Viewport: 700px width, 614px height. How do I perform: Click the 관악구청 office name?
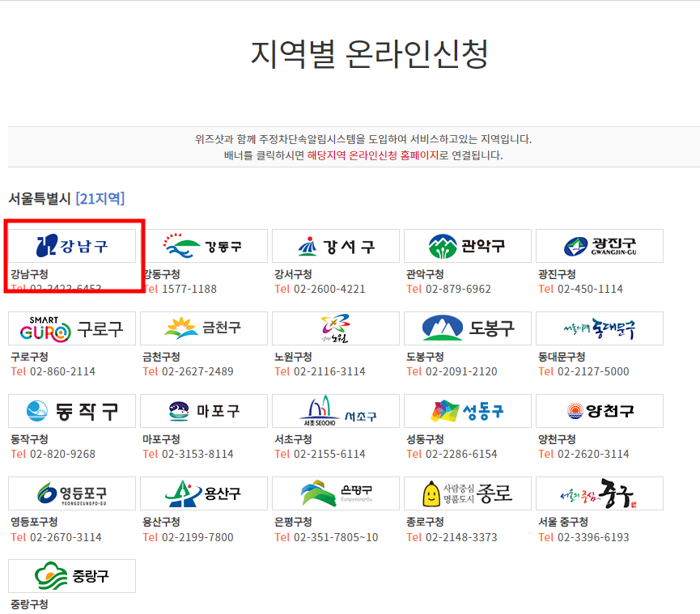point(425,274)
